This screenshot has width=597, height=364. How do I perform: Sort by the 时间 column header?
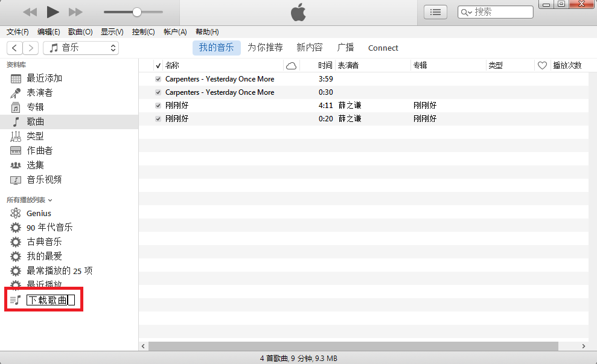coord(325,65)
